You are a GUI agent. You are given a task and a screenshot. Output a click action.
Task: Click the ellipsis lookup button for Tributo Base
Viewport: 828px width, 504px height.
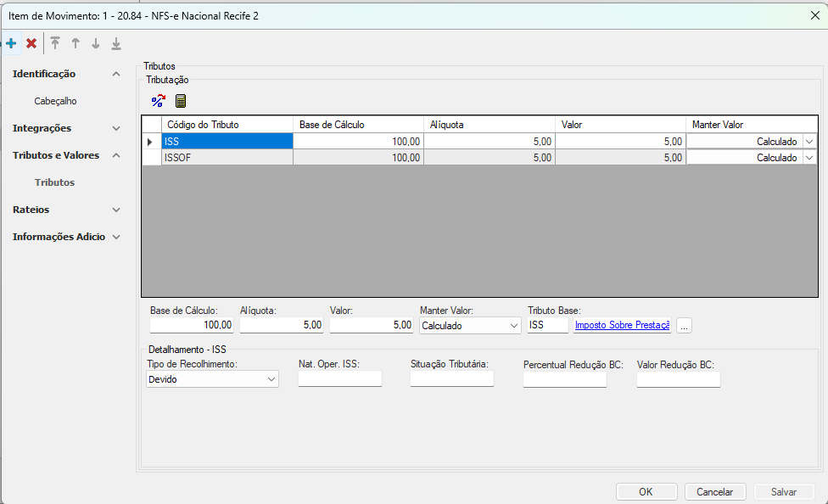click(684, 326)
